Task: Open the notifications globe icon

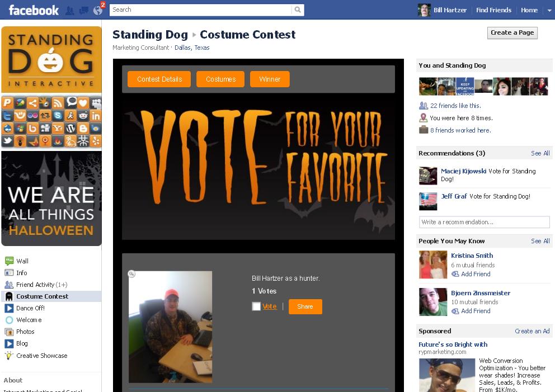Action: coord(98,11)
